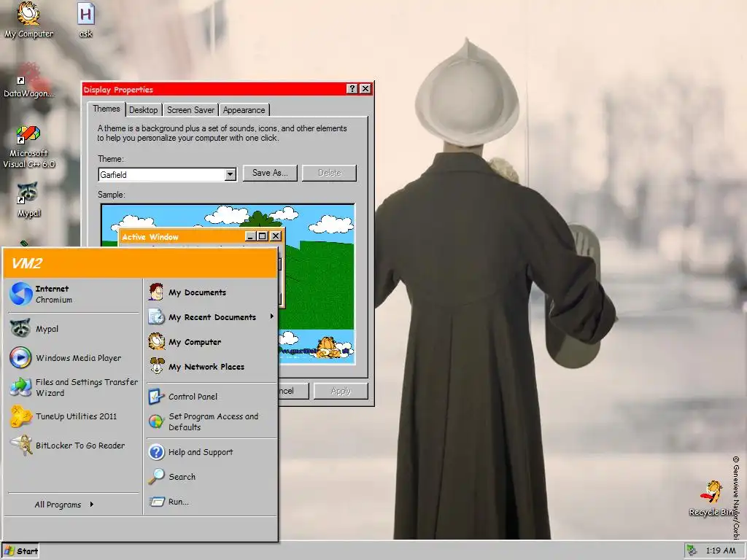
Task: Click the 1:19 AM taskbar clock
Action: 721,551
